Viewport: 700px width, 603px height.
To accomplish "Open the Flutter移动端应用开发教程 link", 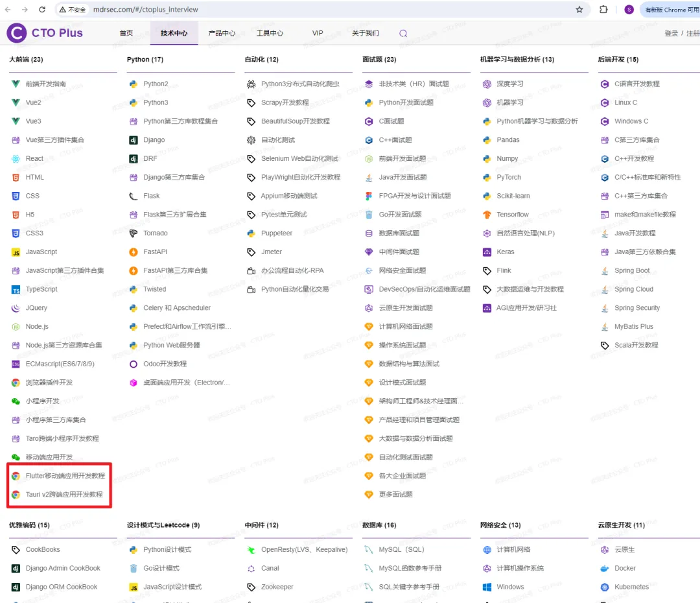I will click(65, 476).
